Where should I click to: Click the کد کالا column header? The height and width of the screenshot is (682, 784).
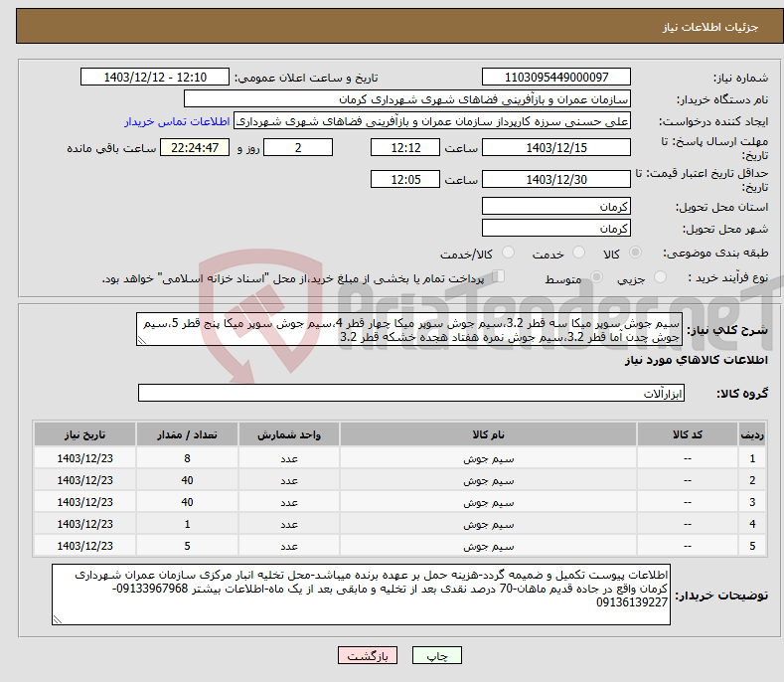pos(688,434)
